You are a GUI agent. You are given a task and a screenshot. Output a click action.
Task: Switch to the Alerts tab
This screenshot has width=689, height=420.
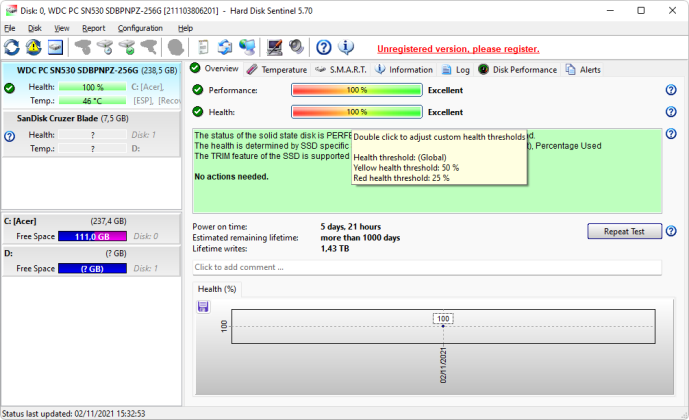point(583,69)
